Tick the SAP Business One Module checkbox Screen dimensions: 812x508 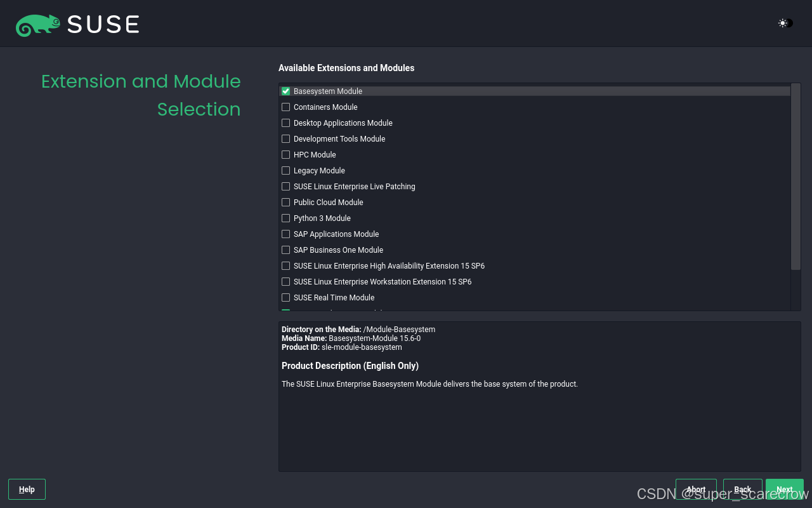285,250
